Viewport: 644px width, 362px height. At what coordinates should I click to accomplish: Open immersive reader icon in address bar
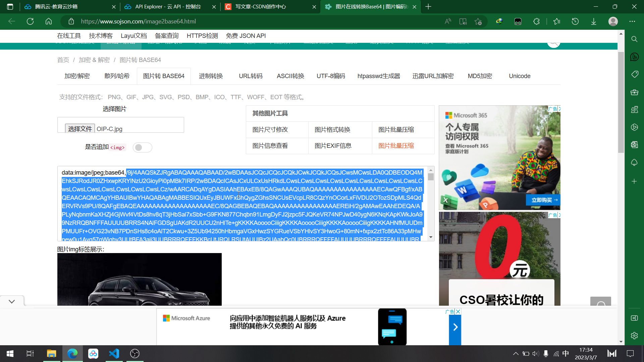click(x=463, y=21)
